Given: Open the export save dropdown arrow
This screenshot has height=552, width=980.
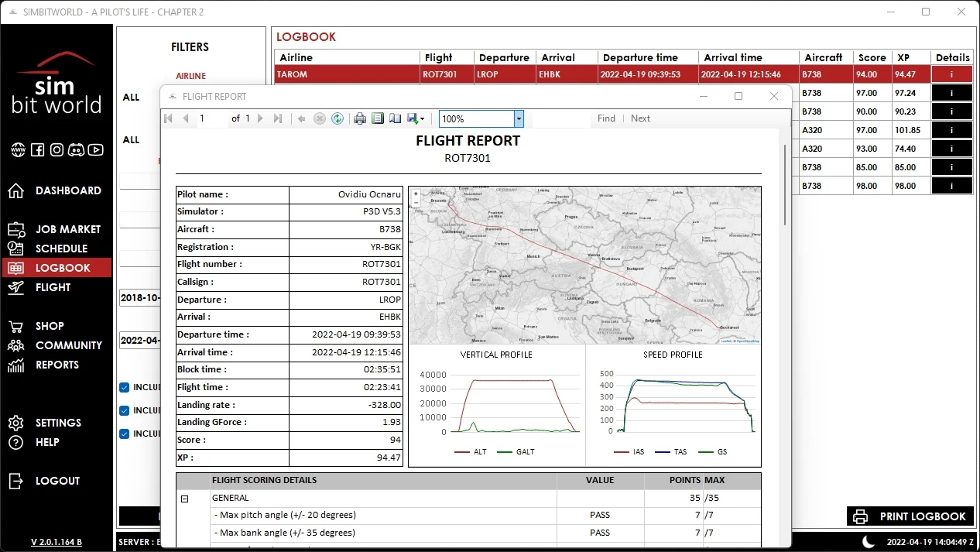Looking at the screenshot, I should pyautogui.click(x=421, y=119).
